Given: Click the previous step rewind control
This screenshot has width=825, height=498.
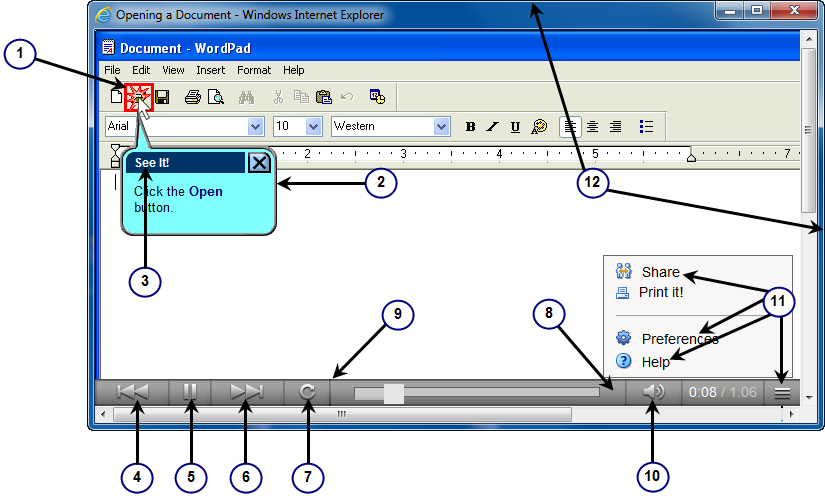Looking at the screenshot, I should [133, 392].
